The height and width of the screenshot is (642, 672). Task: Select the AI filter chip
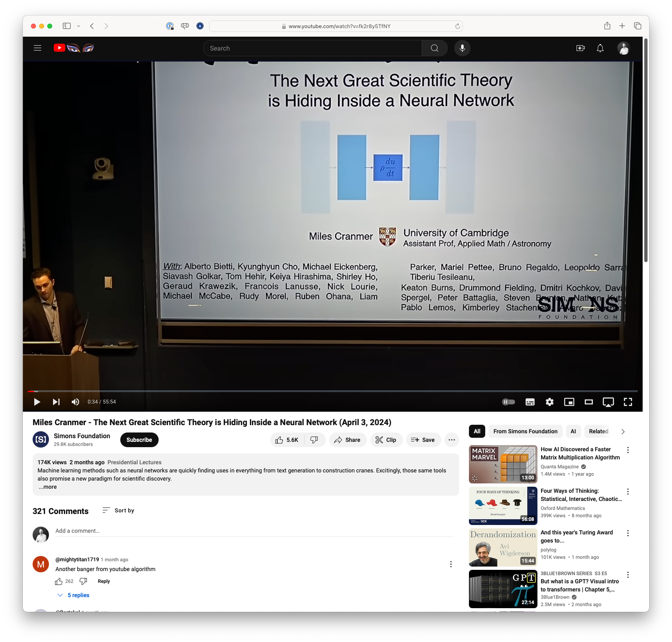click(573, 431)
